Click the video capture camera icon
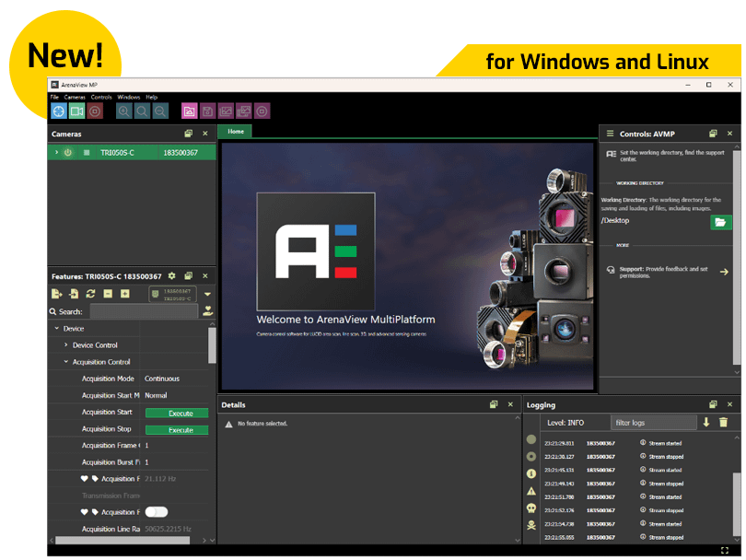Image resolution: width=746 pixels, height=560 pixels. point(76,111)
